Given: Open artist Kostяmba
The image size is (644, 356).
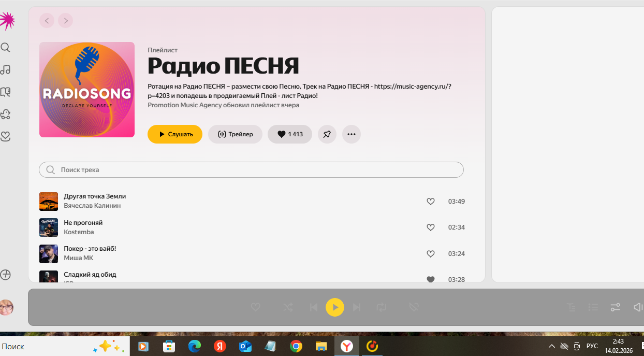Looking at the screenshot, I should [79, 232].
